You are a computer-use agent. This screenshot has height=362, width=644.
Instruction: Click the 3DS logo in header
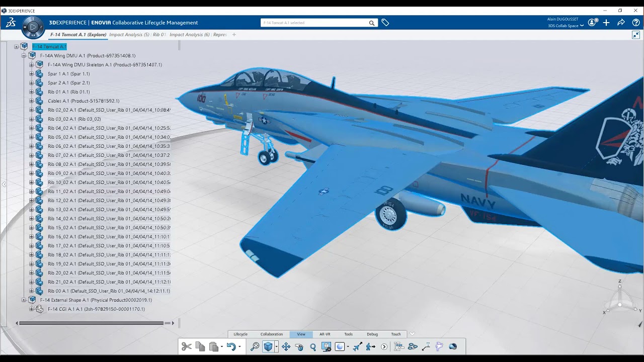tap(11, 23)
